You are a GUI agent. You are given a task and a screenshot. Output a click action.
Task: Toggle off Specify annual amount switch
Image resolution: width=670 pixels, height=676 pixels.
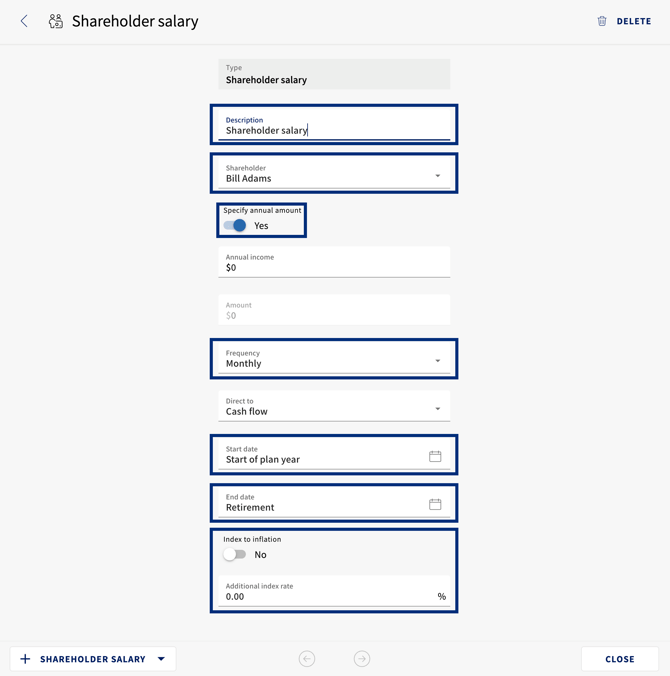coord(235,225)
